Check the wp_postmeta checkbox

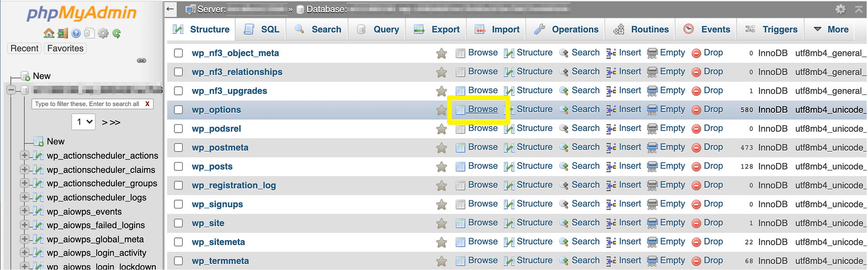pos(178,147)
